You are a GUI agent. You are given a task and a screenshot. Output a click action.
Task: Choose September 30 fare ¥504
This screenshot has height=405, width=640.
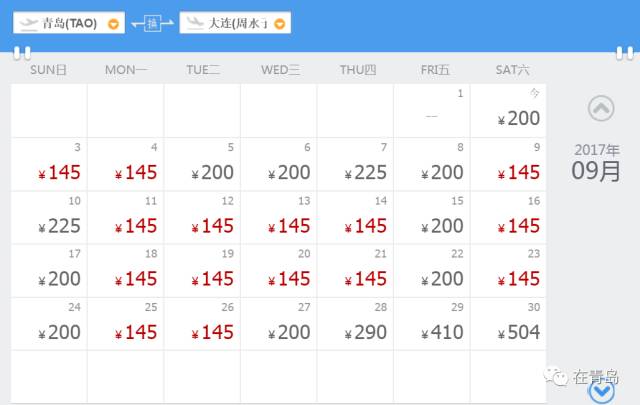click(x=508, y=323)
